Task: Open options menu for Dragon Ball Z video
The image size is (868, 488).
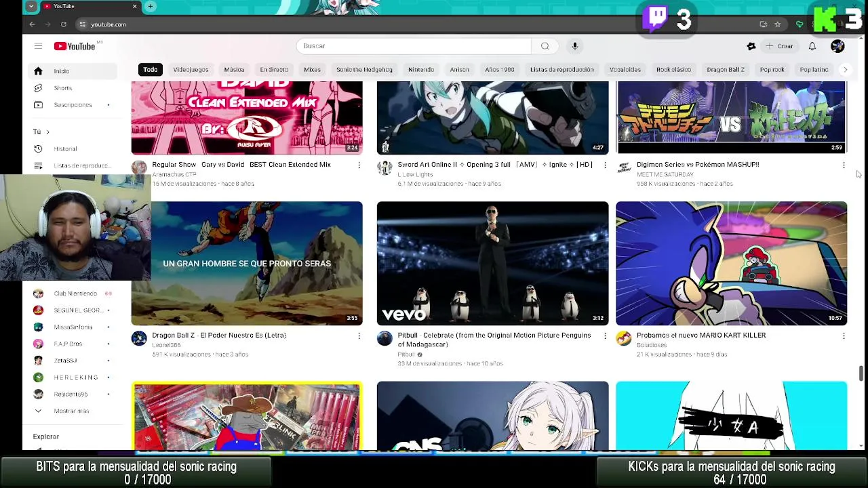Action: [x=359, y=335]
